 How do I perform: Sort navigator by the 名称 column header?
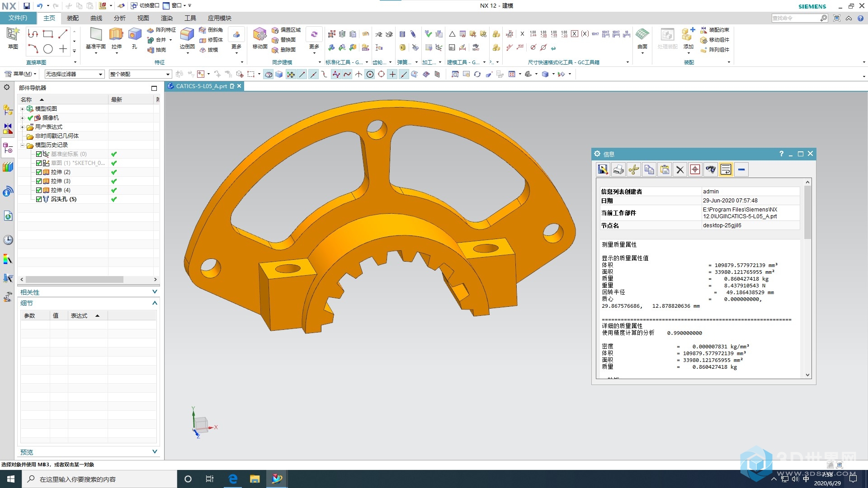(63, 99)
